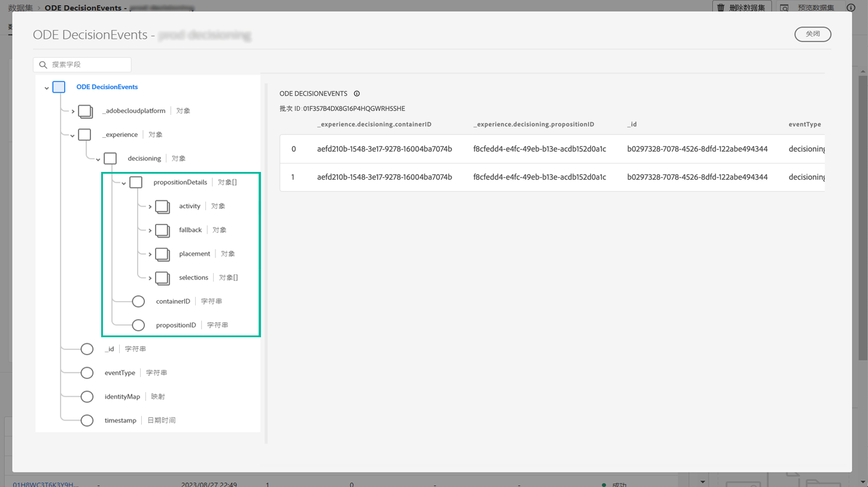Select the placement field label
The width and height of the screenshot is (868, 487).
195,254
